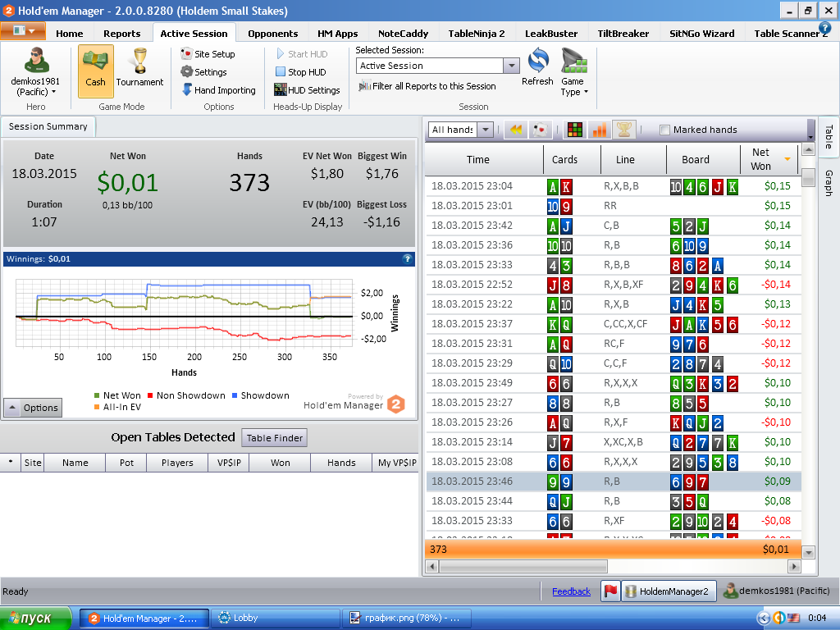This screenshot has height=630, width=840.
Task: Click the colored grid icon
Action: tap(575, 129)
